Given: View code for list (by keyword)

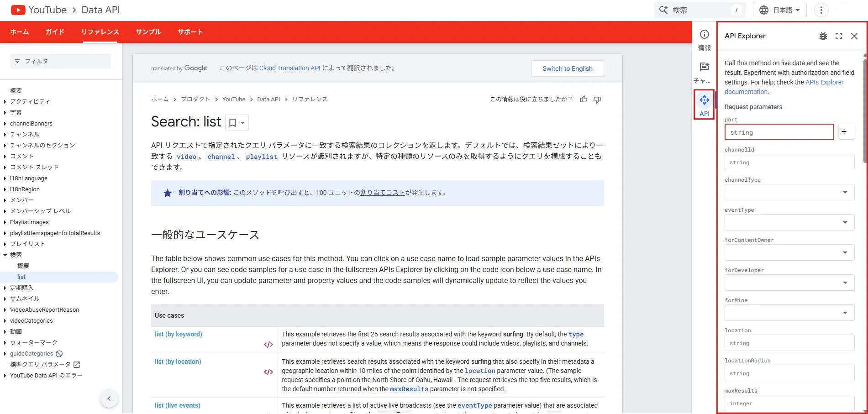Looking at the screenshot, I should tap(268, 345).
